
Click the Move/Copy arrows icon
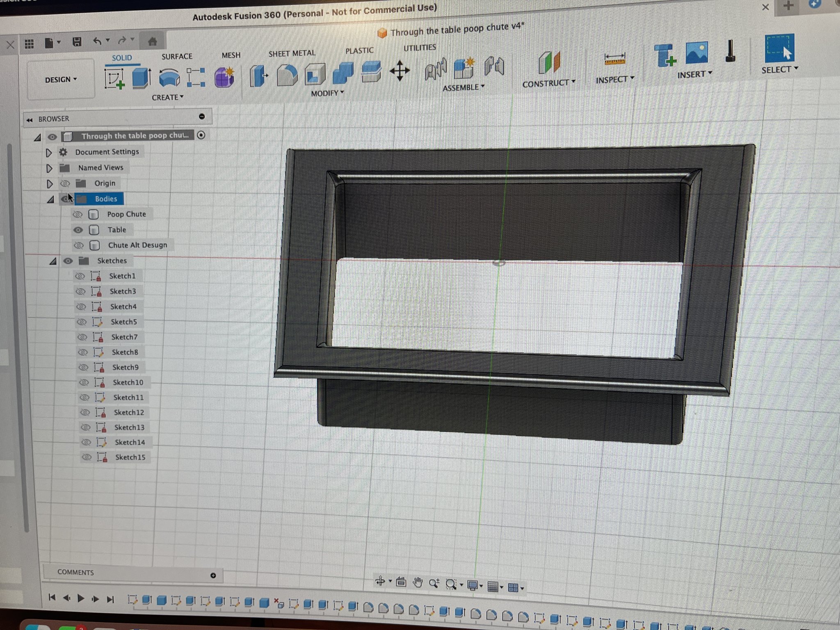399,71
